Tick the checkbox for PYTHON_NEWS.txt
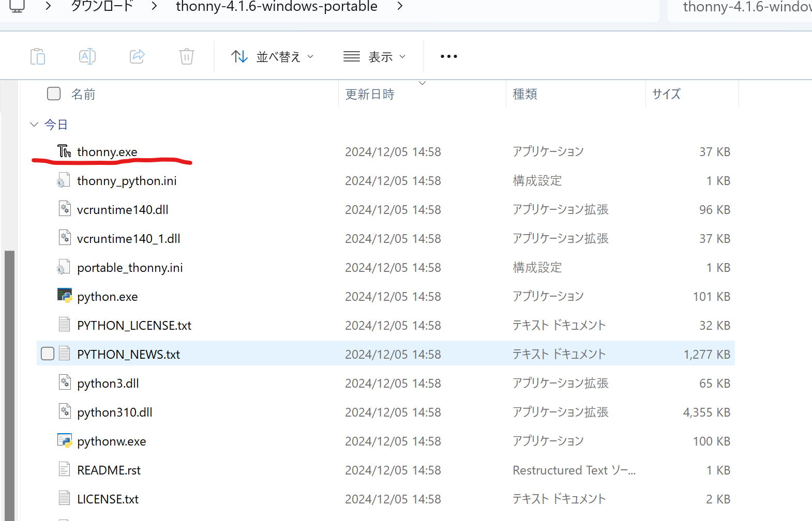 click(48, 354)
